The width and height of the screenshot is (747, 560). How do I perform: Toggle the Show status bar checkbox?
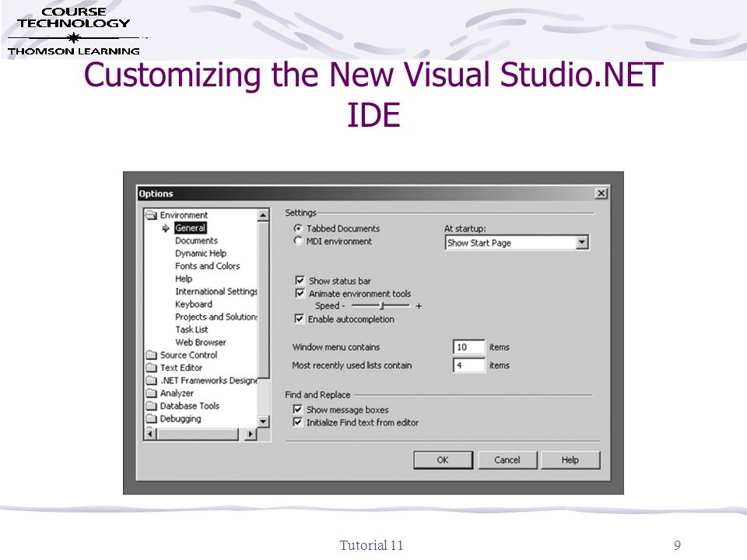pyautogui.click(x=300, y=281)
